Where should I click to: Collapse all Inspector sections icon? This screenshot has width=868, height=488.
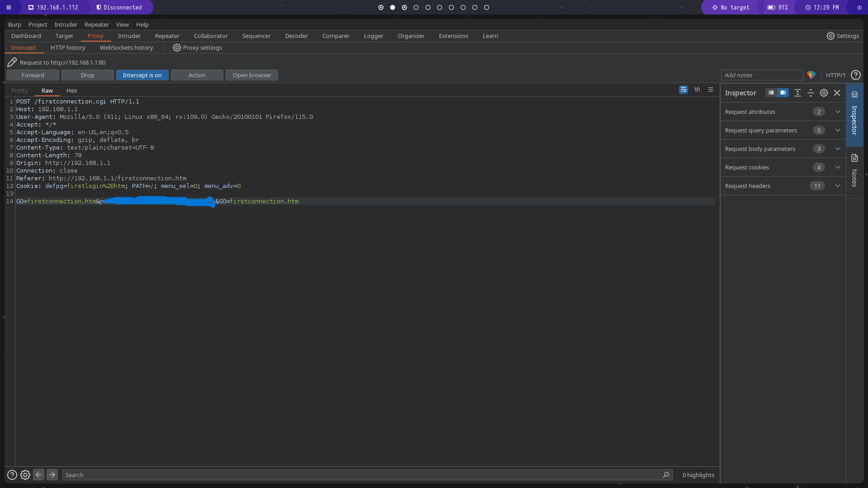click(x=811, y=93)
